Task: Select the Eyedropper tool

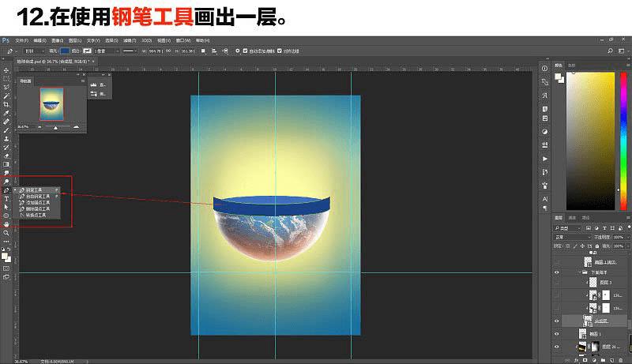Action: point(6,113)
